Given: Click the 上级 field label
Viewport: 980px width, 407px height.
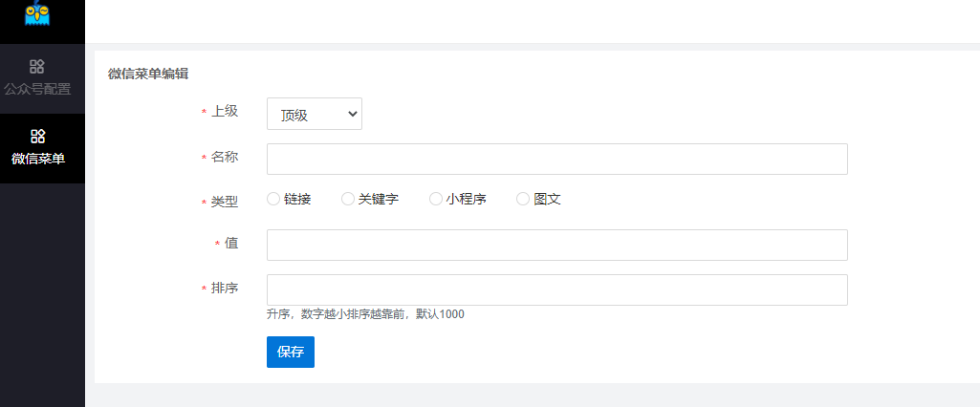Looking at the screenshot, I should coord(225,112).
